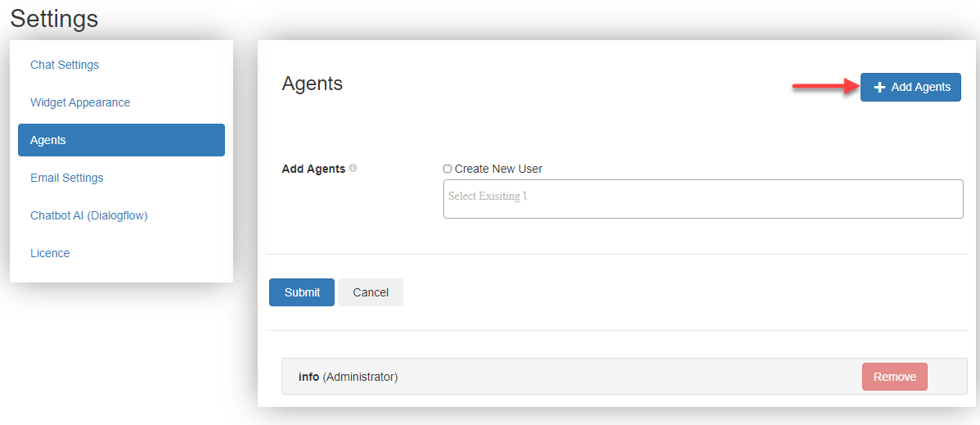Open the Select Existing User dropdown field
This screenshot has width=980, height=425.
704,199
